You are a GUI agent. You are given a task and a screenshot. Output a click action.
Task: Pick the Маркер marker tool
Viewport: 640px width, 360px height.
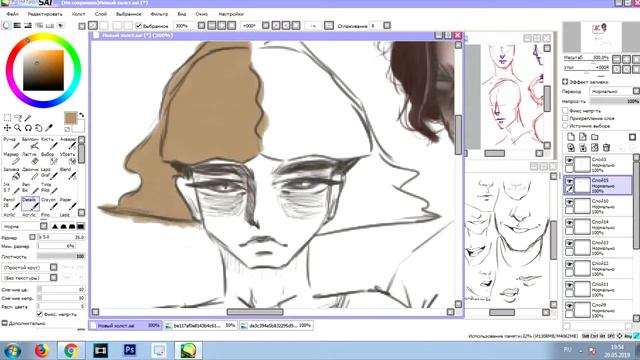(11, 158)
